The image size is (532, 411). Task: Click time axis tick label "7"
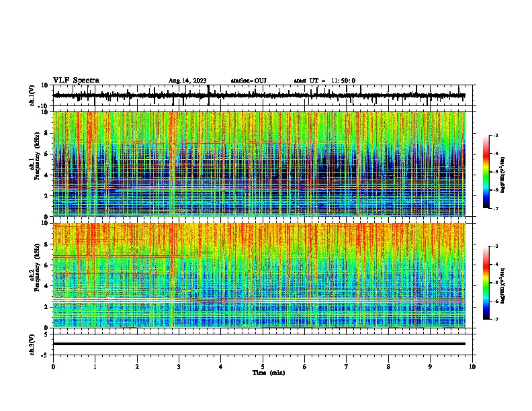[x=347, y=367]
